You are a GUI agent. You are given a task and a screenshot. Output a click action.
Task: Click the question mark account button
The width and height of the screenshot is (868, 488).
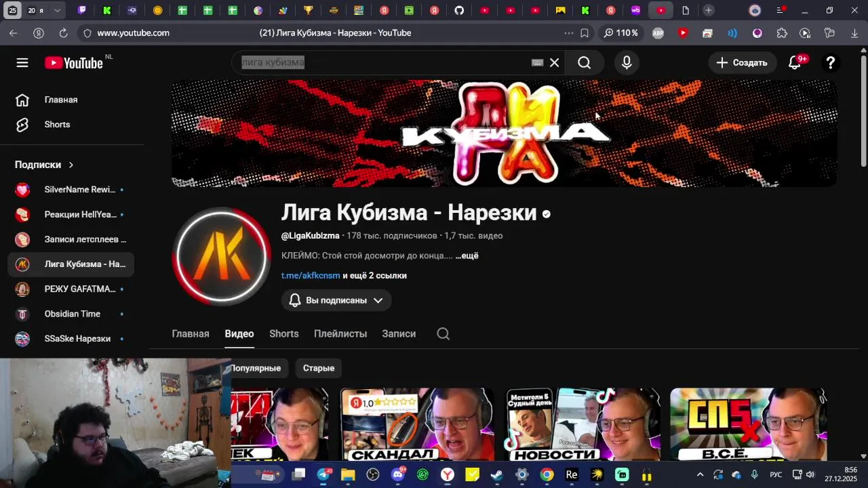(830, 62)
